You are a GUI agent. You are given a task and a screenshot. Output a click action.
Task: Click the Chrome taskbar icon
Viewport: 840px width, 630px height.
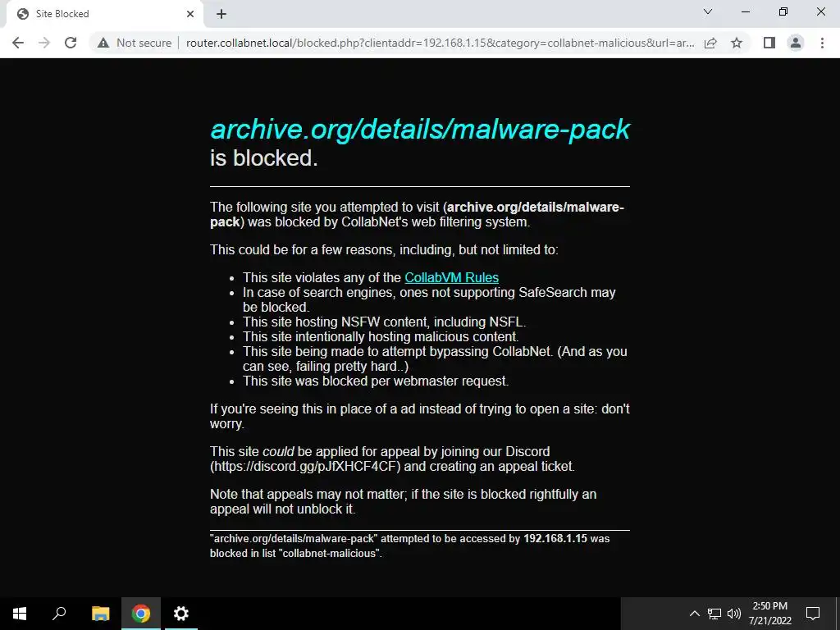pos(141,614)
